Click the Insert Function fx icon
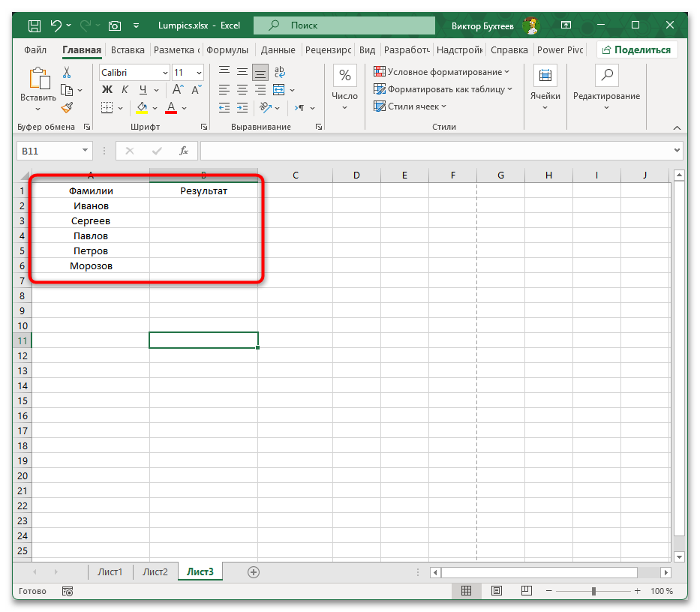This screenshot has height=612, width=700. pyautogui.click(x=183, y=151)
